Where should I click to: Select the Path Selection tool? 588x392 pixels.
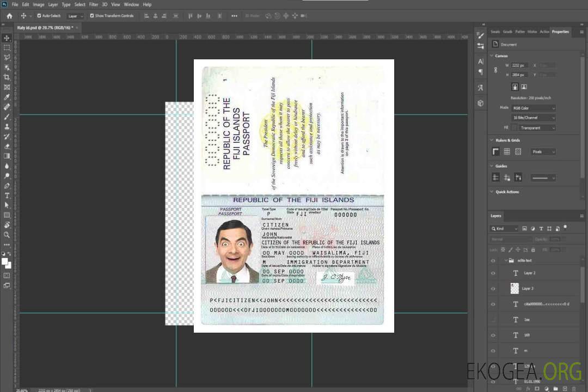7,205
